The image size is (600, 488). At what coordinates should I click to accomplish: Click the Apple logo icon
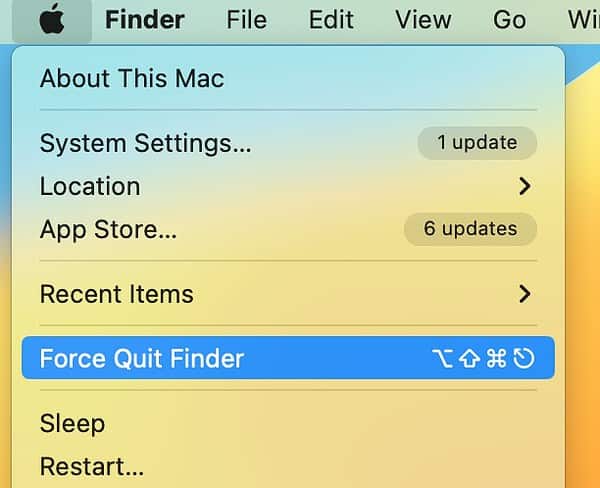click(52, 20)
